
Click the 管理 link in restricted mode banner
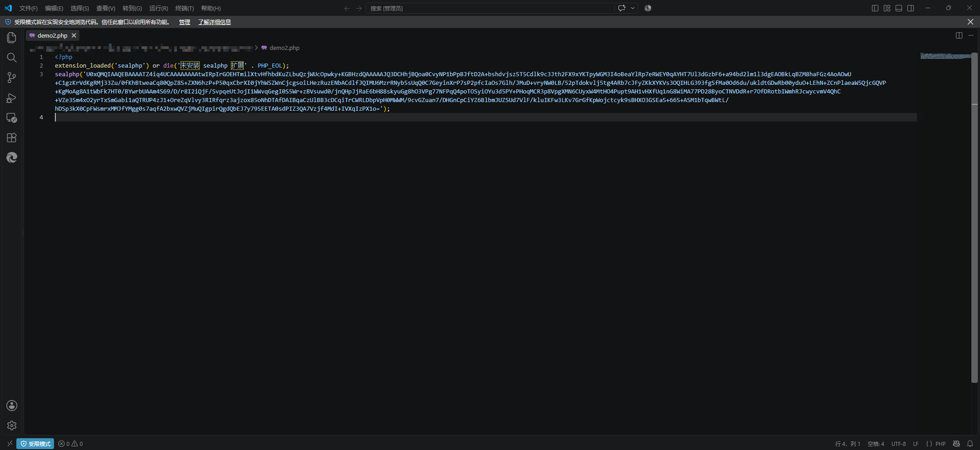point(185,22)
